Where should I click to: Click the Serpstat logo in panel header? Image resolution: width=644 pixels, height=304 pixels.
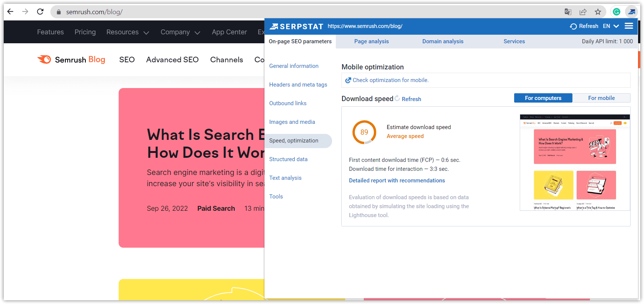click(296, 26)
